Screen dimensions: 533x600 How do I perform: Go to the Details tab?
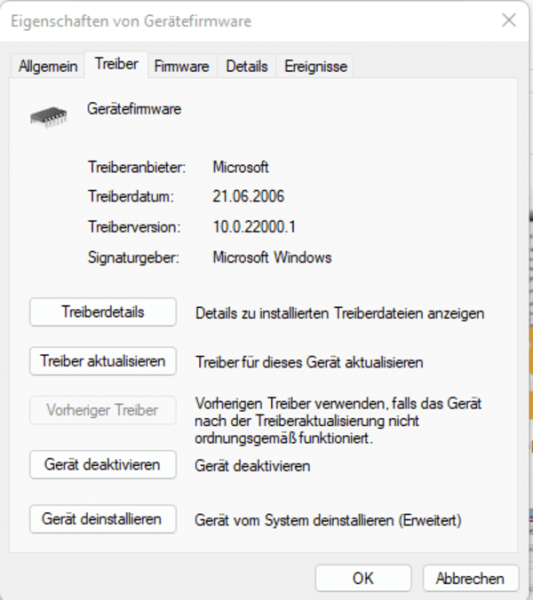click(x=246, y=66)
